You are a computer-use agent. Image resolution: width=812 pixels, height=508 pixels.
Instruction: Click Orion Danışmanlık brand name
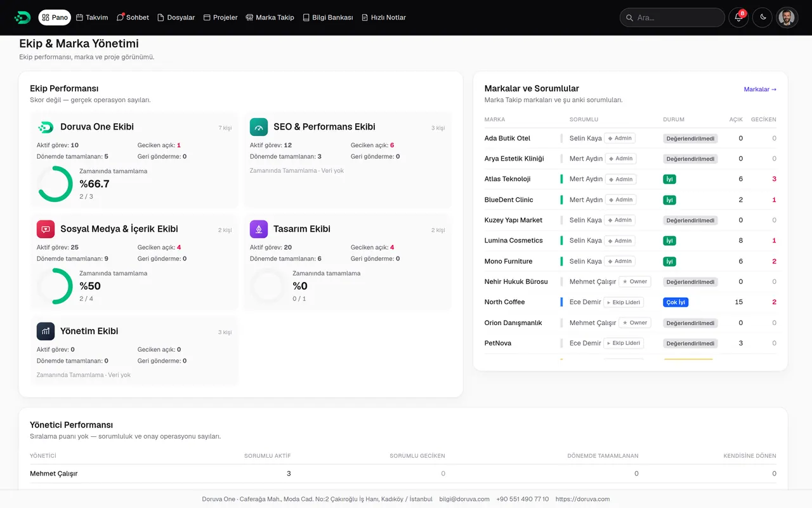pos(513,323)
